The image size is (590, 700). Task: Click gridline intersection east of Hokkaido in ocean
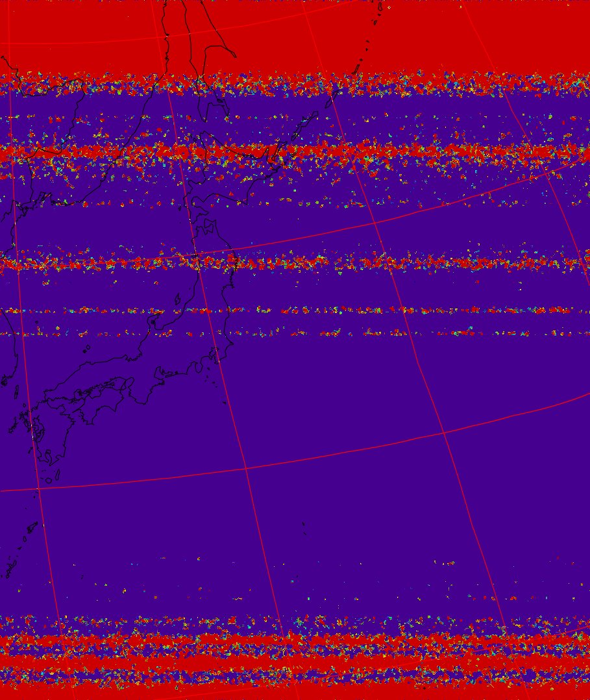click(x=375, y=223)
